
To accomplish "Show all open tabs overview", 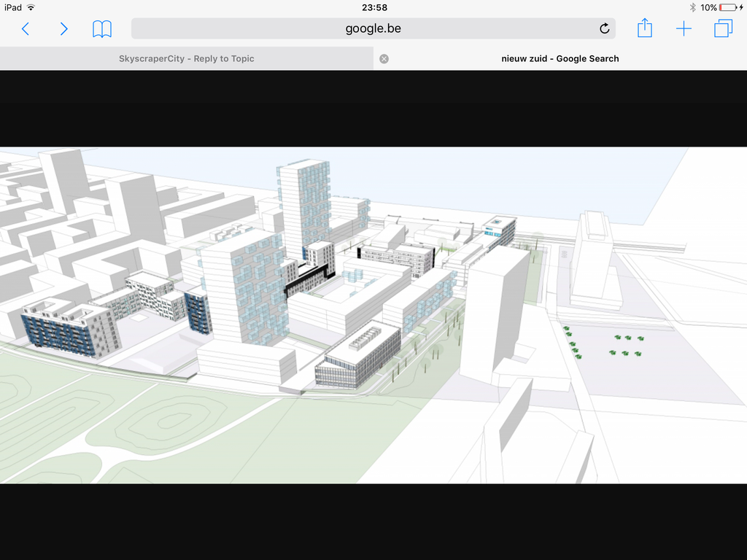I will pyautogui.click(x=723, y=29).
